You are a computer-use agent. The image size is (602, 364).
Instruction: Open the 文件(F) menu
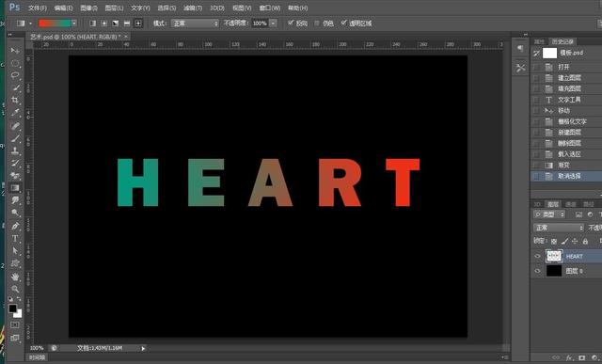pos(38,8)
